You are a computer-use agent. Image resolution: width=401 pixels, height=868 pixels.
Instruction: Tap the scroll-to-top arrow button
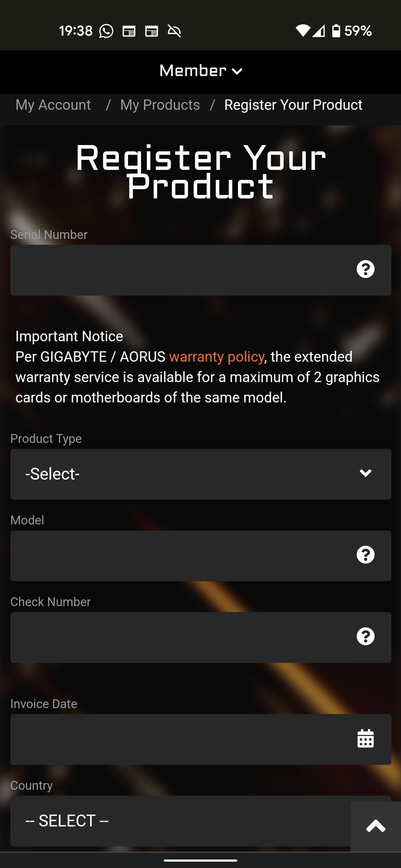pyautogui.click(x=376, y=827)
